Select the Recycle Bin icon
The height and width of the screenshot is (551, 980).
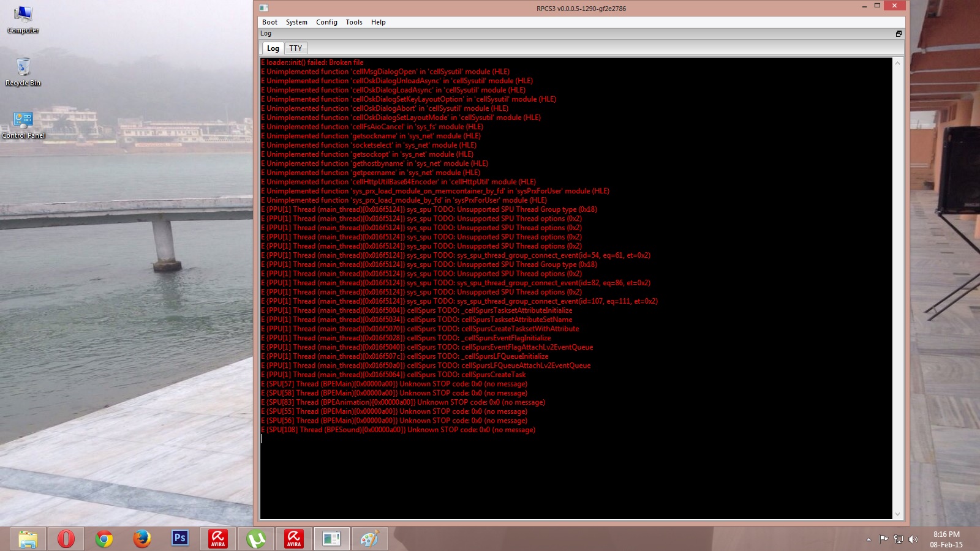click(23, 70)
